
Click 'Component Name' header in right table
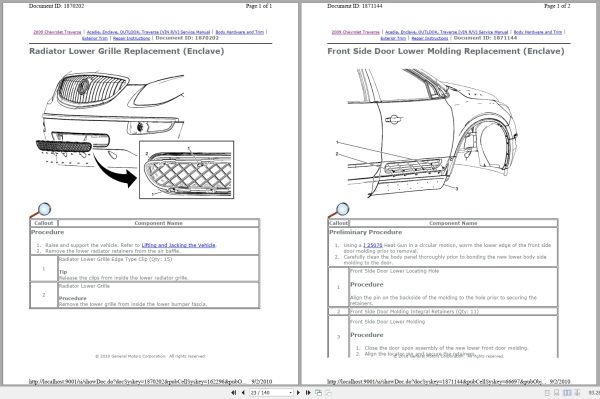pyautogui.click(x=453, y=223)
